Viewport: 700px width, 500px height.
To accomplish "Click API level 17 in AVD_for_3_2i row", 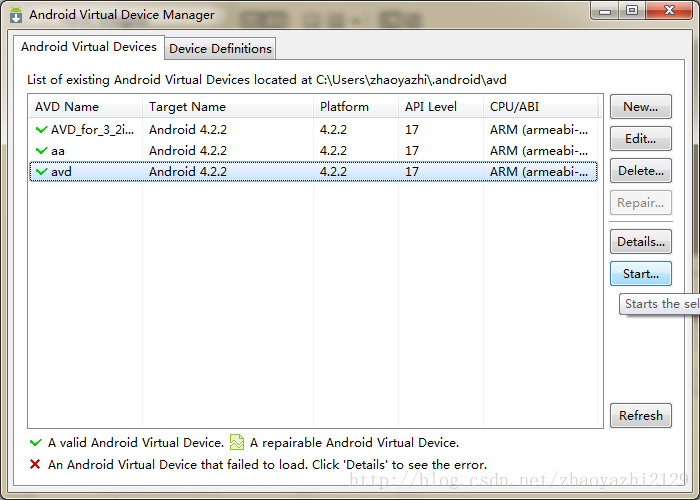I will pos(412,129).
